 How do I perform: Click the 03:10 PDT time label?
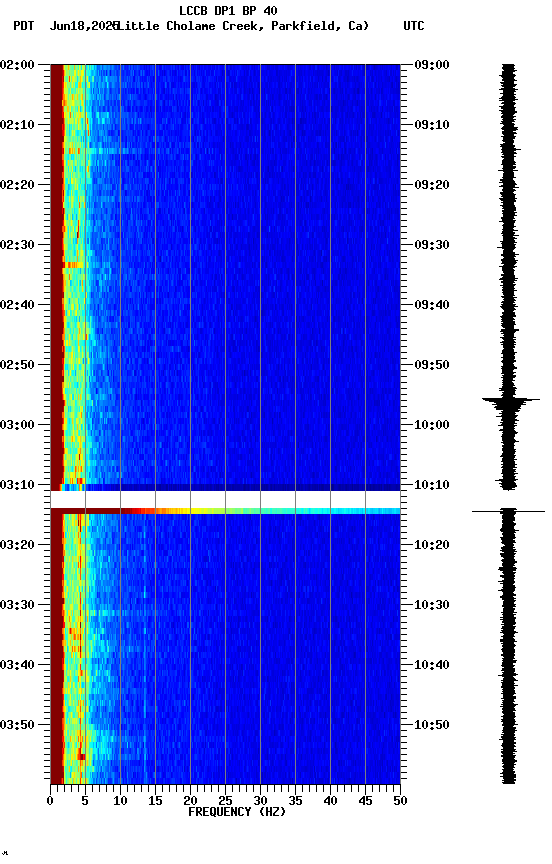tap(17, 485)
